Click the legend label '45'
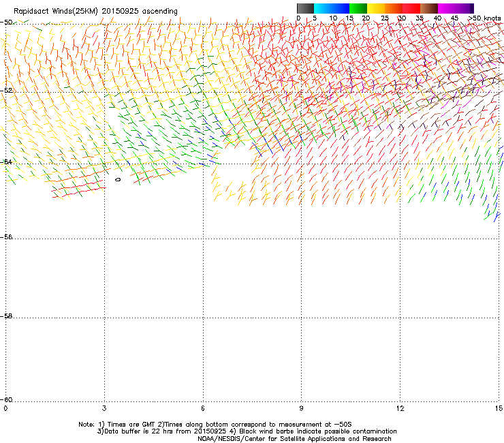The height and width of the screenshot is (443, 504). click(454, 18)
